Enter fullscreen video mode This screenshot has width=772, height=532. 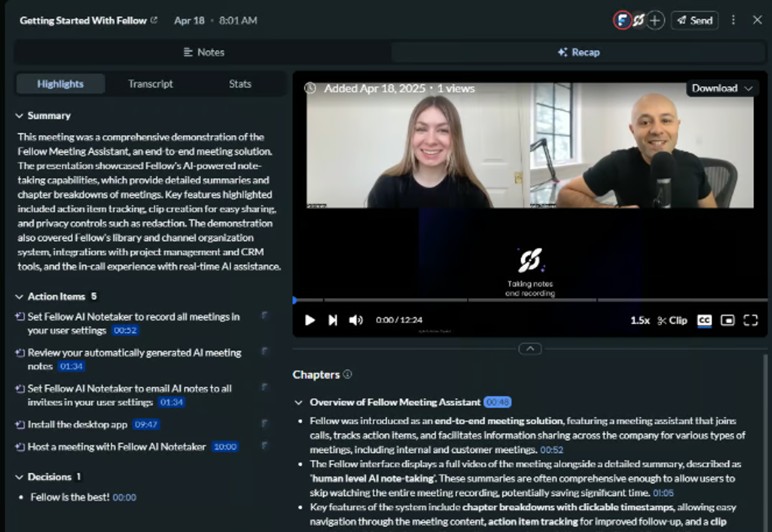[x=751, y=320]
